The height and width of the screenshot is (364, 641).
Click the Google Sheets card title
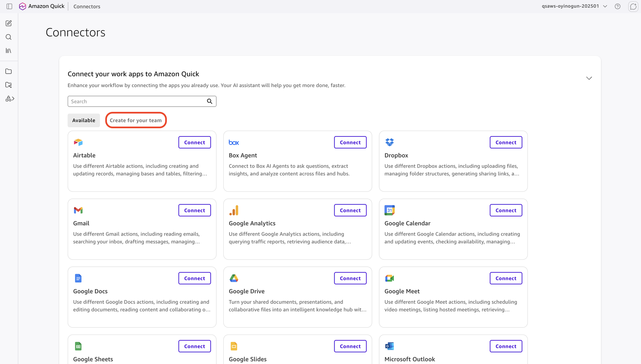click(93, 359)
